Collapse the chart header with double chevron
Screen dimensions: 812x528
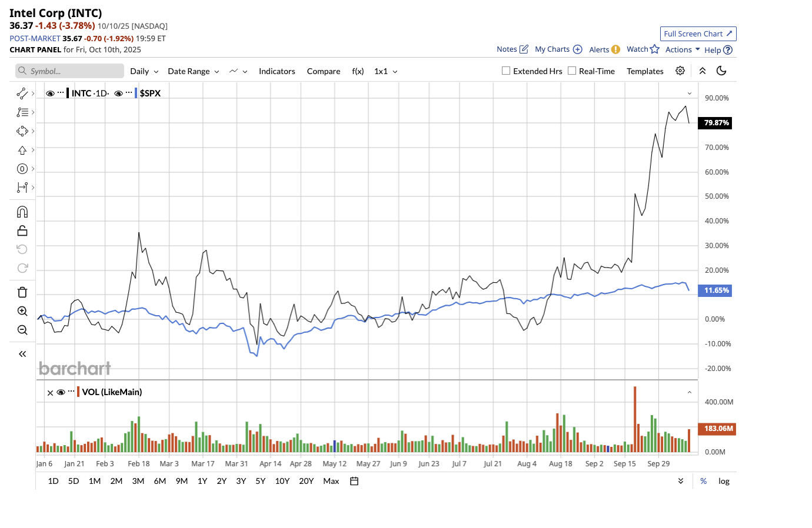point(703,71)
